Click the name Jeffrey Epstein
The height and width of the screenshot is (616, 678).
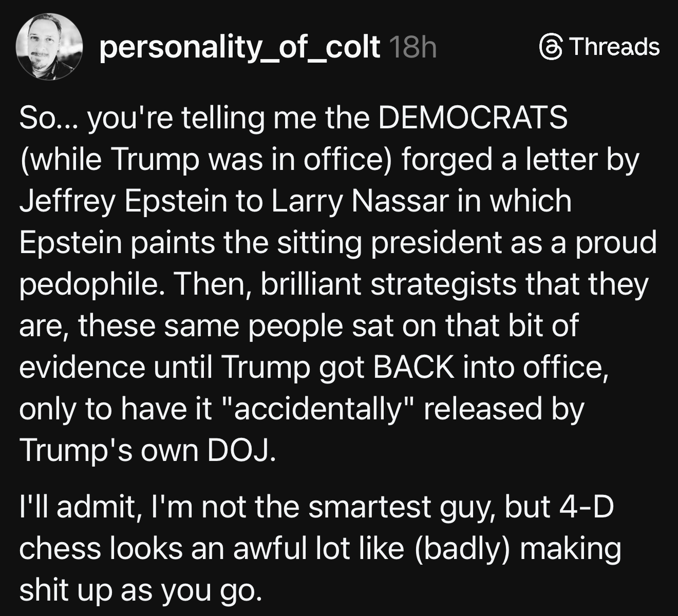[123, 201]
